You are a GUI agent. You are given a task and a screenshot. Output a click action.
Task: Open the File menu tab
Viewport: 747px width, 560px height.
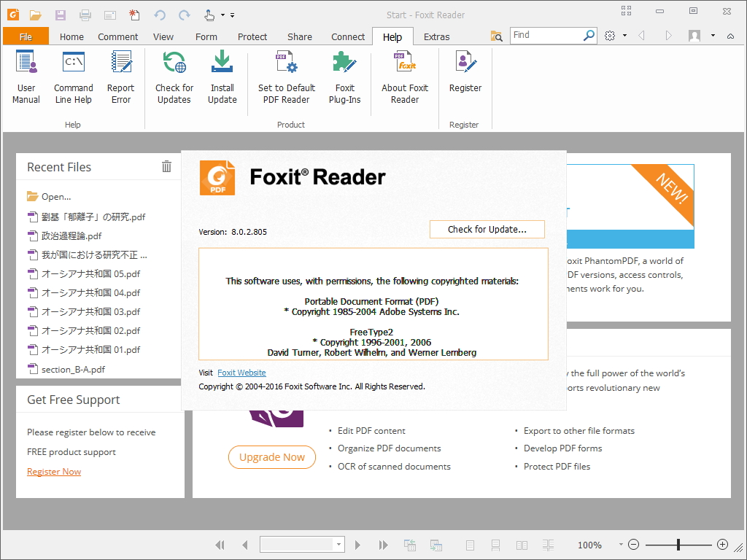click(x=26, y=36)
